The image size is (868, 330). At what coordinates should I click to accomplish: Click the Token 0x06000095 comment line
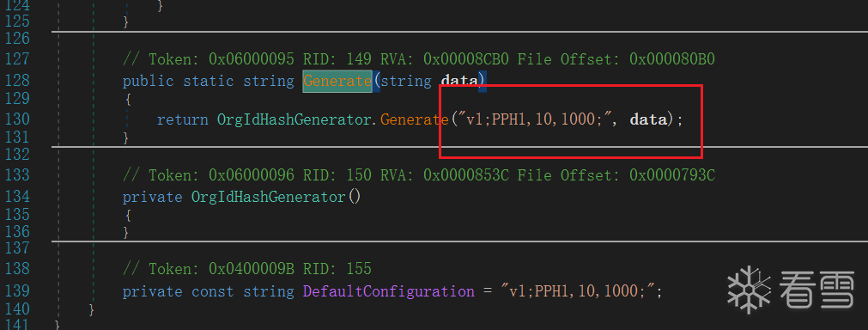(419, 58)
